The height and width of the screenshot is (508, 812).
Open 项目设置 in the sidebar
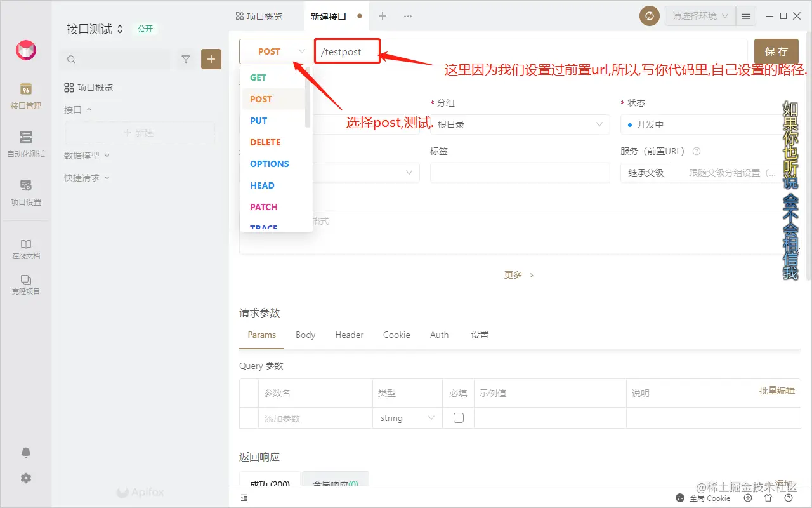point(26,192)
